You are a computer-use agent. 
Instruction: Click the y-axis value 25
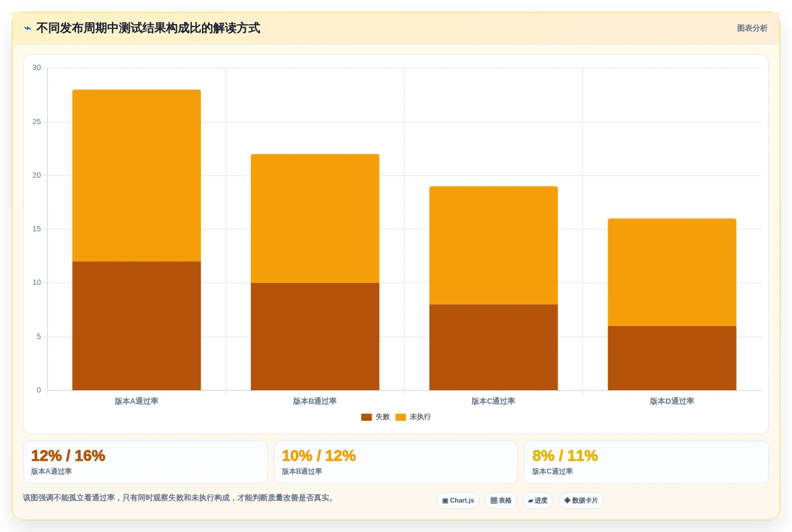[x=37, y=122]
